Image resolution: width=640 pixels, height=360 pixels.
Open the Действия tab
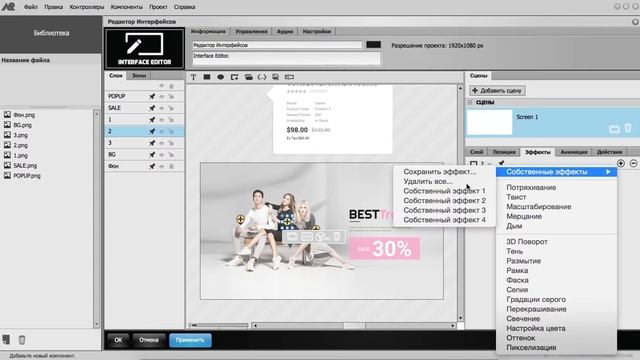609,152
